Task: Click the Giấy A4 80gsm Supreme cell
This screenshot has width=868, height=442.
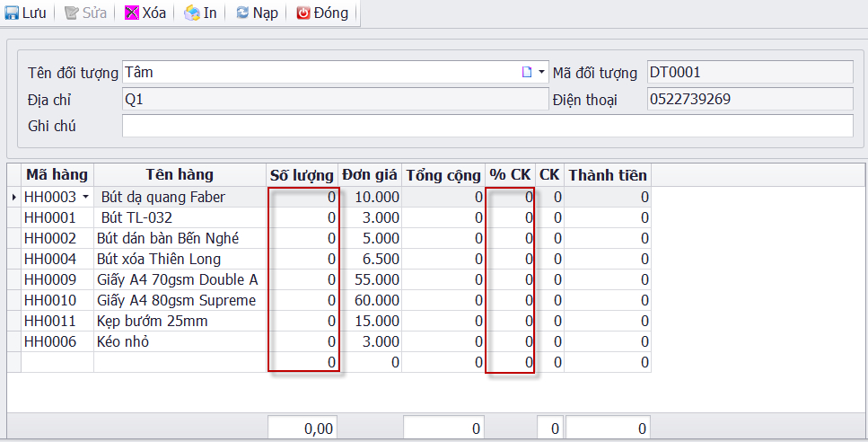Action: pyautogui.click(x=180, y=300)
